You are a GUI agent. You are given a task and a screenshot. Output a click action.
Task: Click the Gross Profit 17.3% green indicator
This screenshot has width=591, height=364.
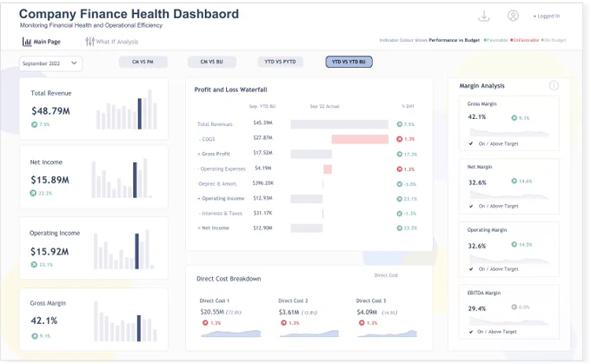click(x=400, y=154)
